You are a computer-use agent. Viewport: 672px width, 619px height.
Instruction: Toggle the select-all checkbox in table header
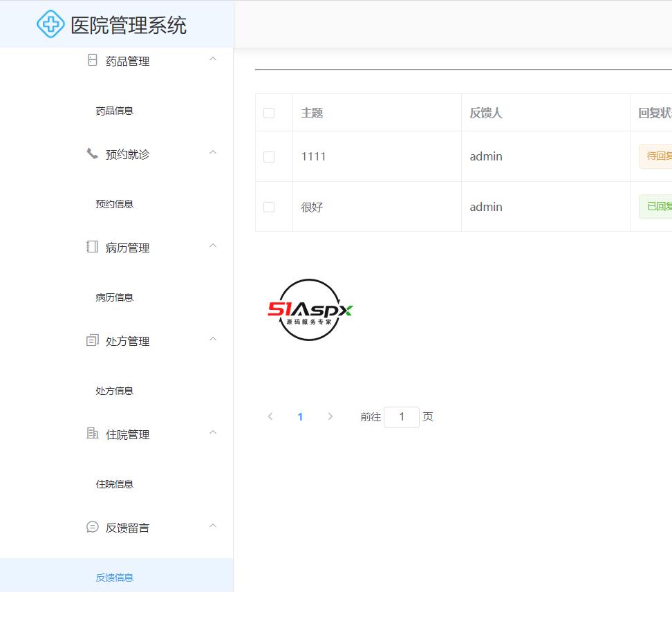click(269, 113)
